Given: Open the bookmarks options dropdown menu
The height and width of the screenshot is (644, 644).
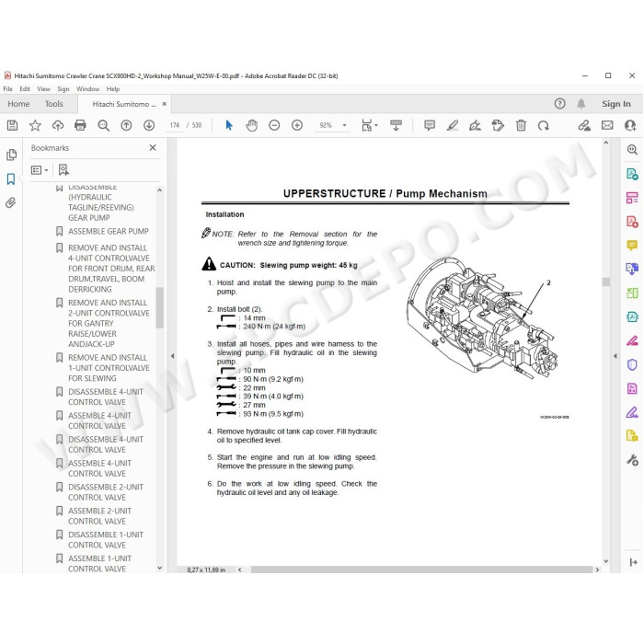Looking at the screenshot, I should click(40, 169).
